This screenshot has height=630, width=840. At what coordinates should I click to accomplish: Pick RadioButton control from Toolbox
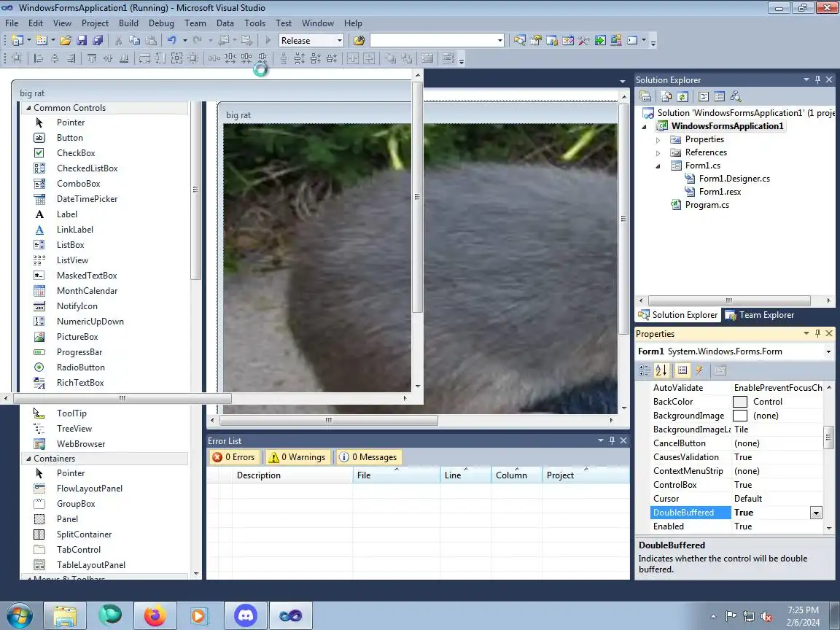point(80,367)
